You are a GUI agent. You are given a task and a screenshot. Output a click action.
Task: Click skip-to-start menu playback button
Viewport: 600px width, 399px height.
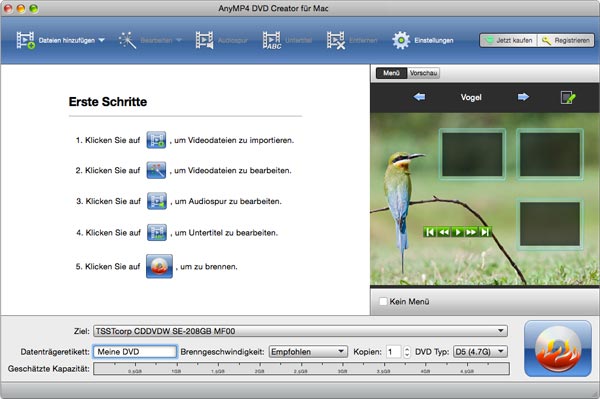coord(430,232)
